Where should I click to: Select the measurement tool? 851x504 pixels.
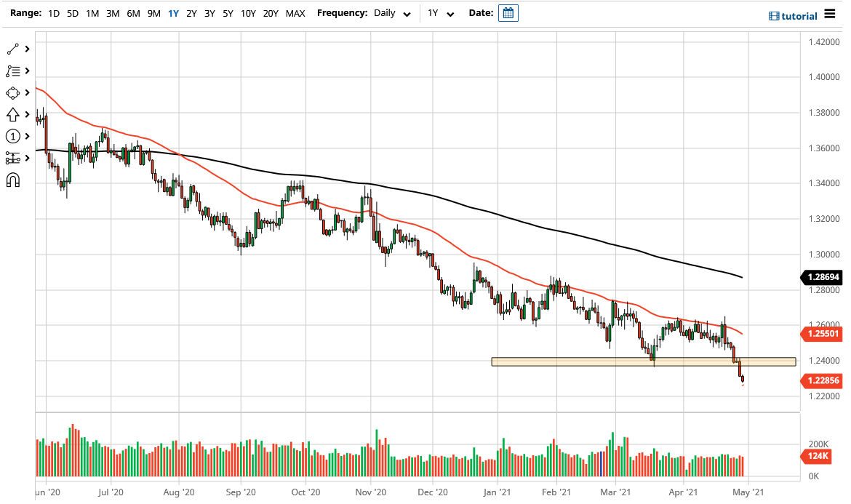click(15, 158)
